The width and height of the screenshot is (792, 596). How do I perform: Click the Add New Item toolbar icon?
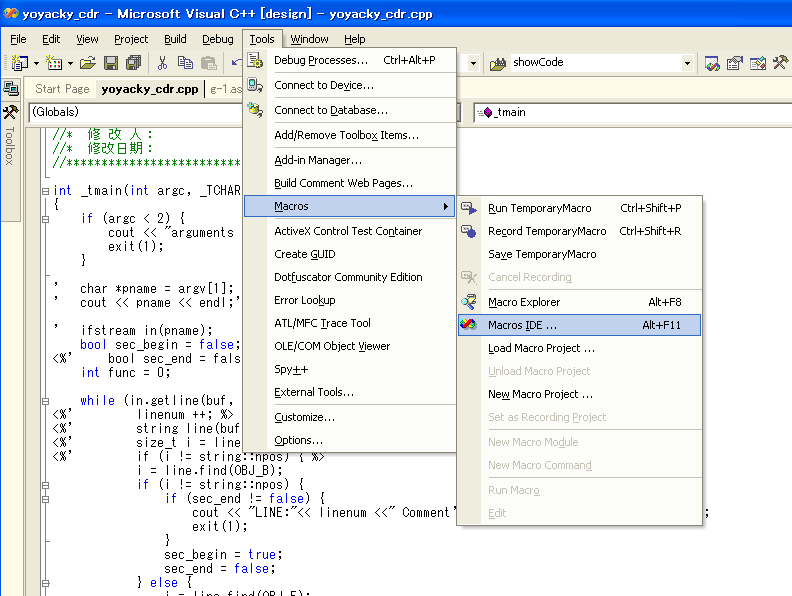click(54, 63)
